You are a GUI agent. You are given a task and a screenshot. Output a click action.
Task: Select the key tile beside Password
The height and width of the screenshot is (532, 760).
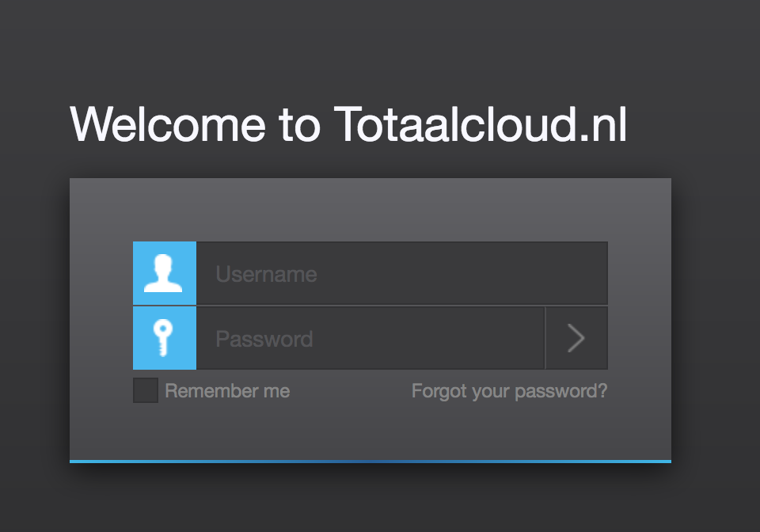click(165, 338)
